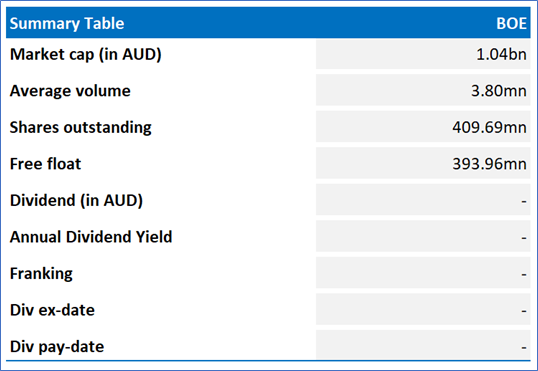This screenshot has width=538, height=371.
Task: Select the Franking dash value cell
Action: click(x=423, y=274)
